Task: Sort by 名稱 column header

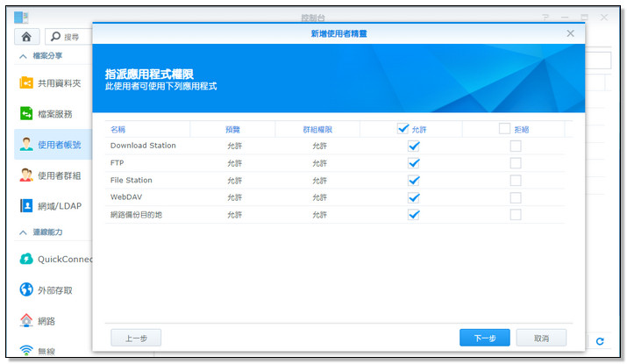Action: 118,129
